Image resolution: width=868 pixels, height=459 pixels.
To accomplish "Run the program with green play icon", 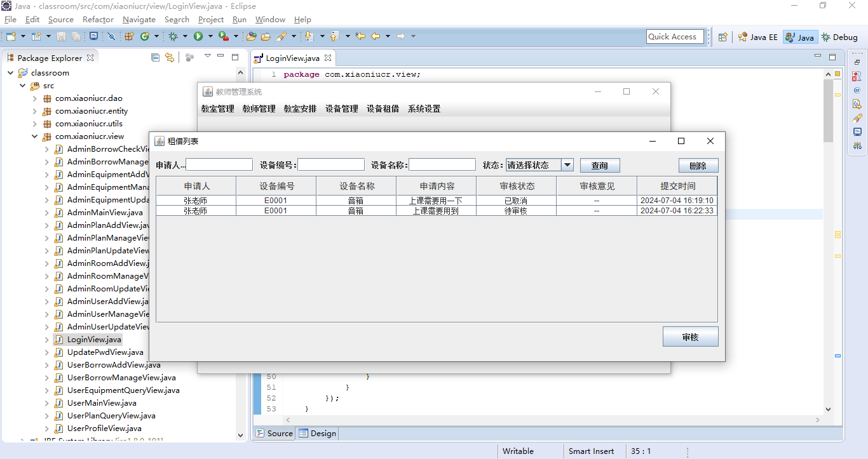I will point(198,37).
